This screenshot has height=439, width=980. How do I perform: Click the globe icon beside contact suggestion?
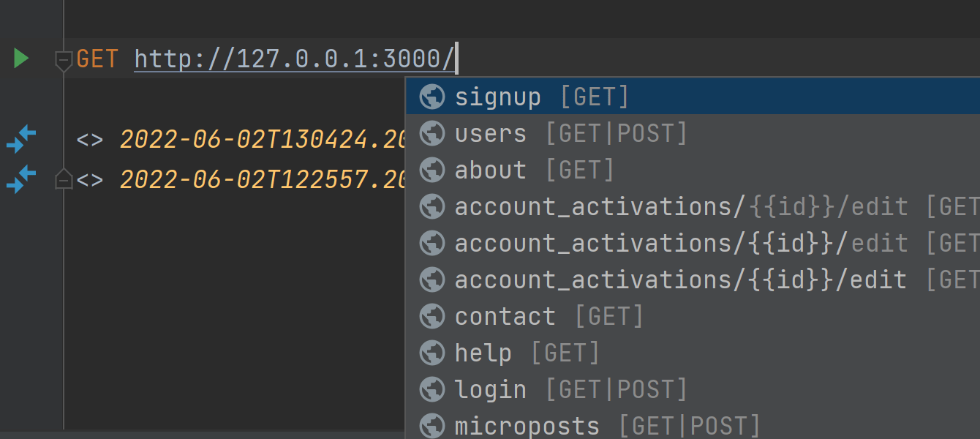pos(432,316)
